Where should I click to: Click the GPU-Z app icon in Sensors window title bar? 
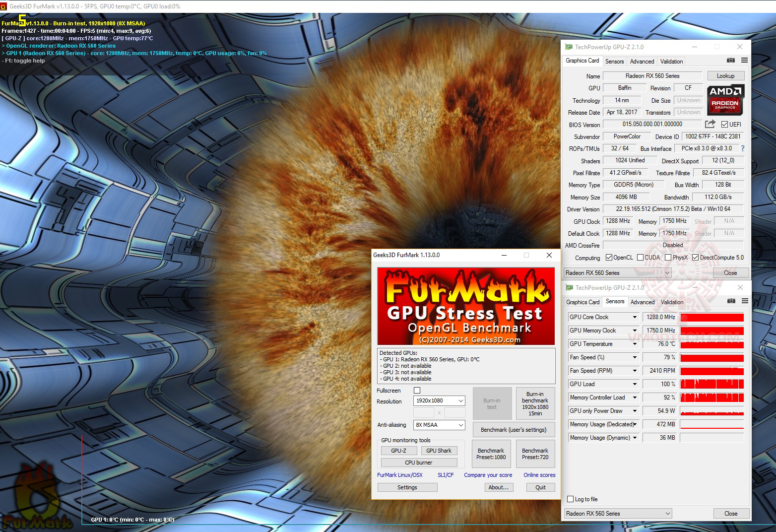569,287
